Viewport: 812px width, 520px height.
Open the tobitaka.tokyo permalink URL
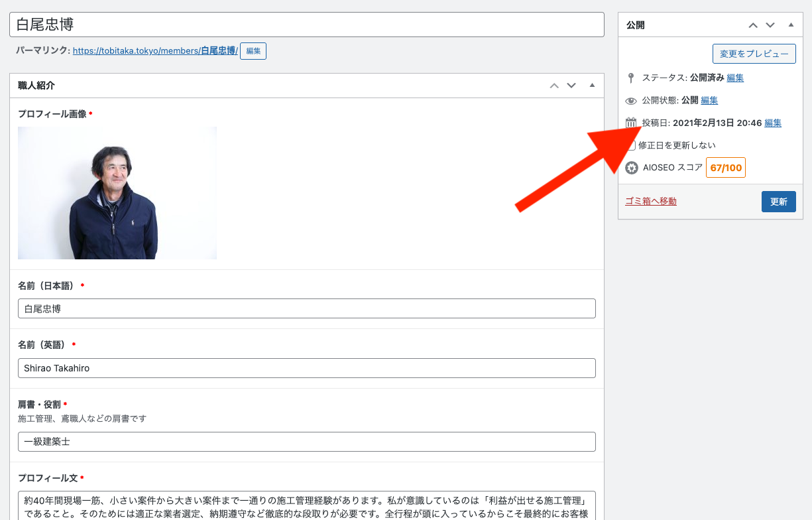(154, 50)
